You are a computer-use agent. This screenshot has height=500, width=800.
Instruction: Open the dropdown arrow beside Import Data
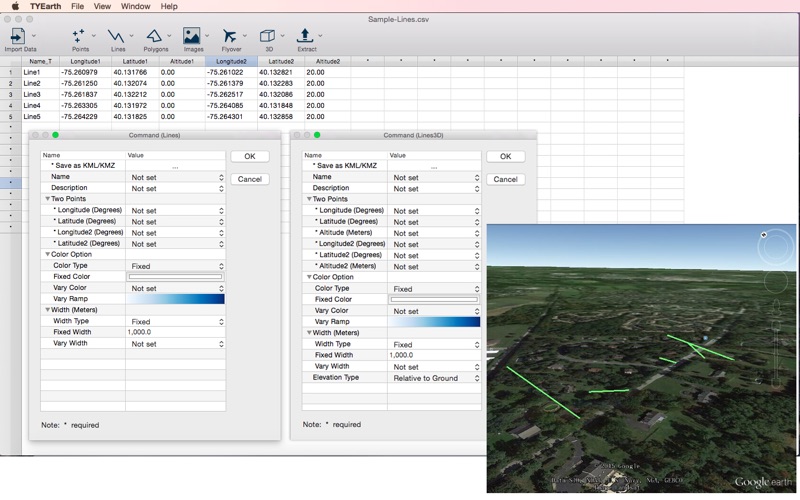[34, 36]
